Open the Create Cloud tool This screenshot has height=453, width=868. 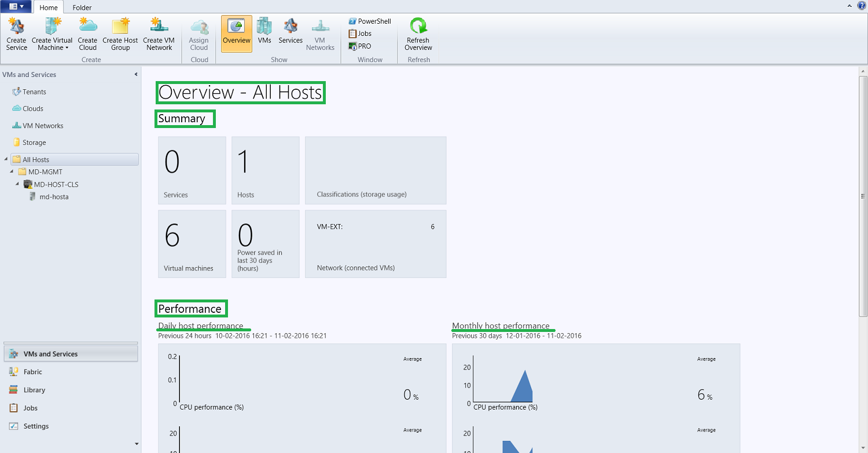click(x=87, y=33)
